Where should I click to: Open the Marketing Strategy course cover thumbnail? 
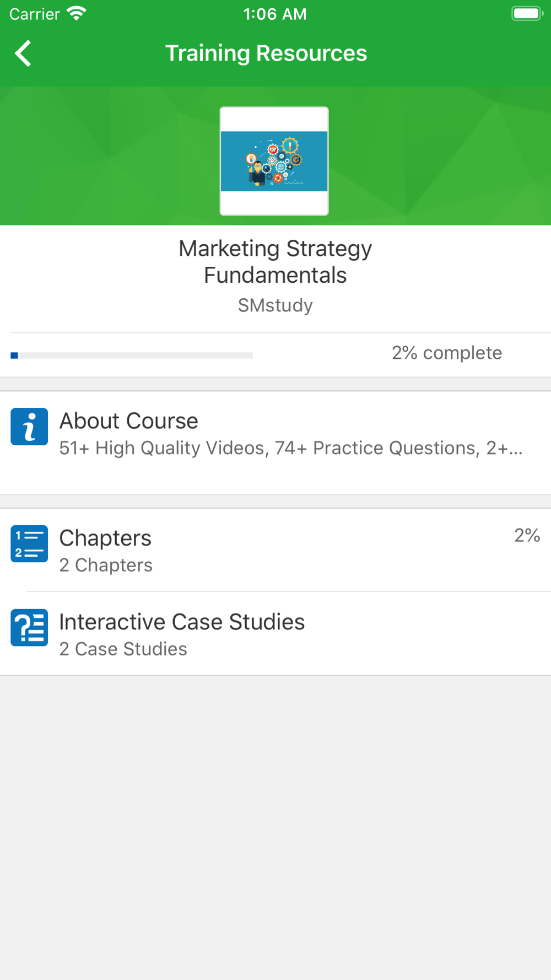(x=274, y=161)
